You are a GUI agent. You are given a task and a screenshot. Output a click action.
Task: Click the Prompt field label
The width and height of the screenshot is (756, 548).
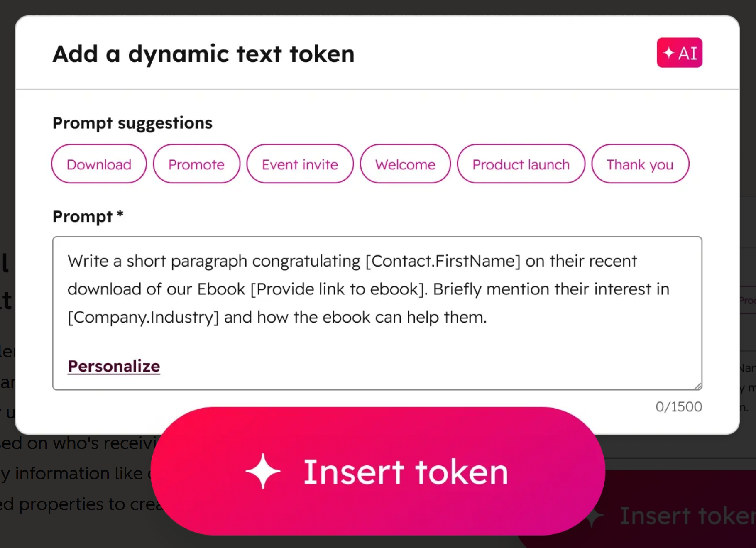(86, 216)
